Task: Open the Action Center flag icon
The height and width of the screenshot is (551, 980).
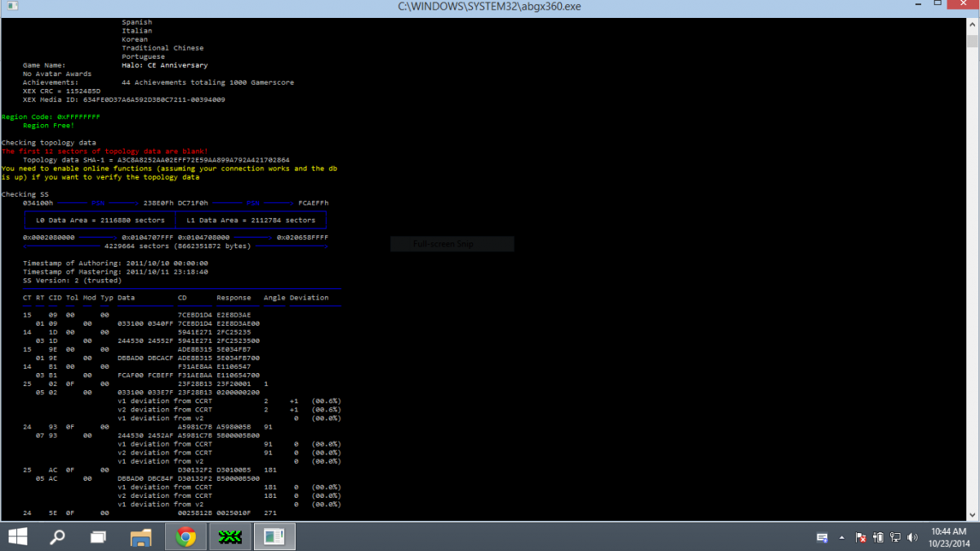Action: 861,537
